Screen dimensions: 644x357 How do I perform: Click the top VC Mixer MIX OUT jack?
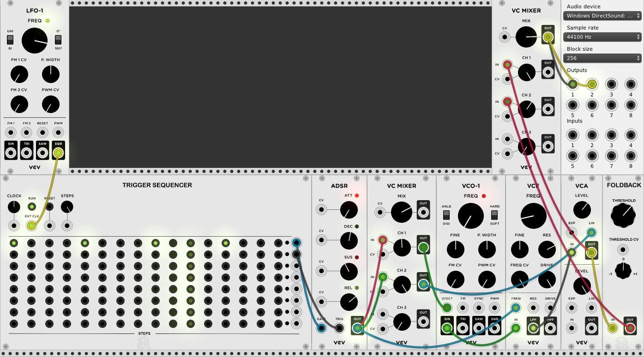tap(548, 37)
